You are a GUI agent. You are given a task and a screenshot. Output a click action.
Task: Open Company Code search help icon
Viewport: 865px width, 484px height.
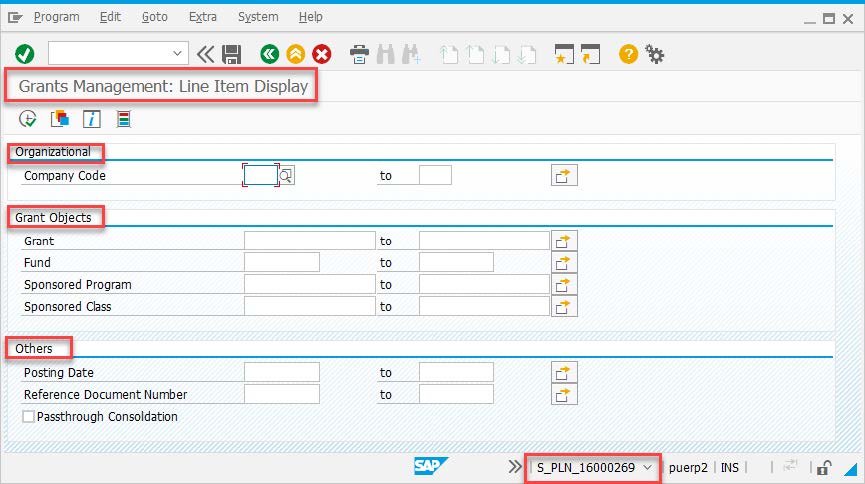286,175
